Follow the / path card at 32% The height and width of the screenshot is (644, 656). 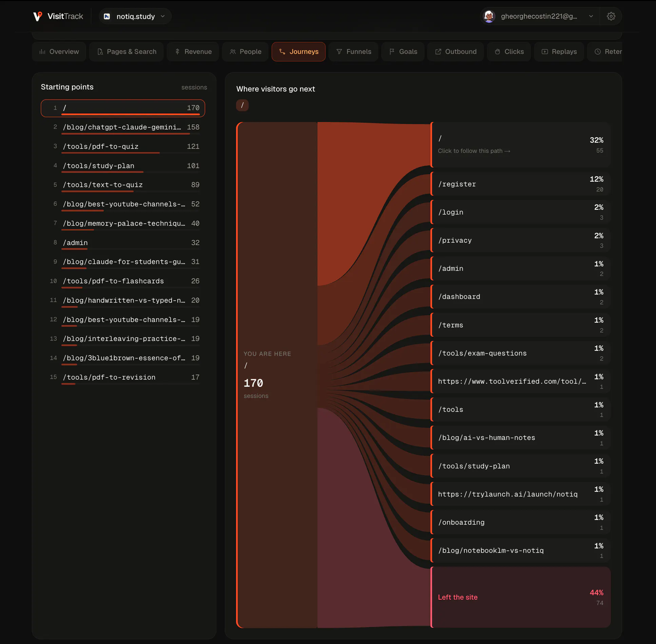[x=521, y=145]
